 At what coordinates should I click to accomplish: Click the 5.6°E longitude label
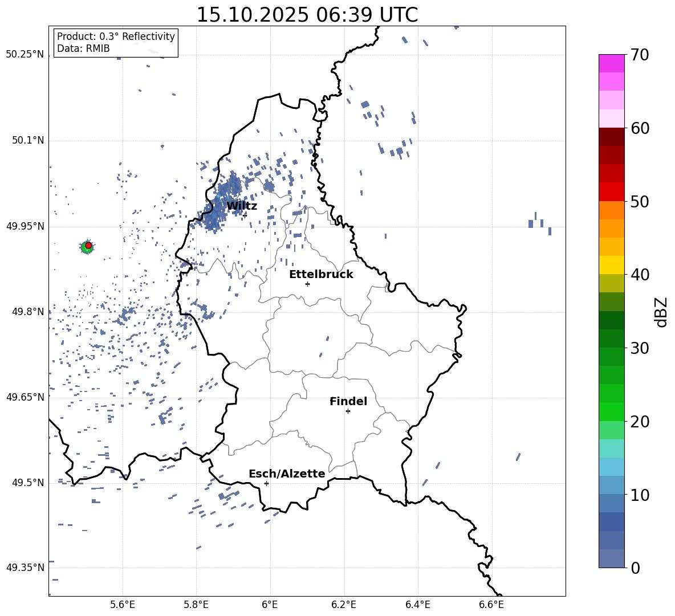tap(123, 605)
